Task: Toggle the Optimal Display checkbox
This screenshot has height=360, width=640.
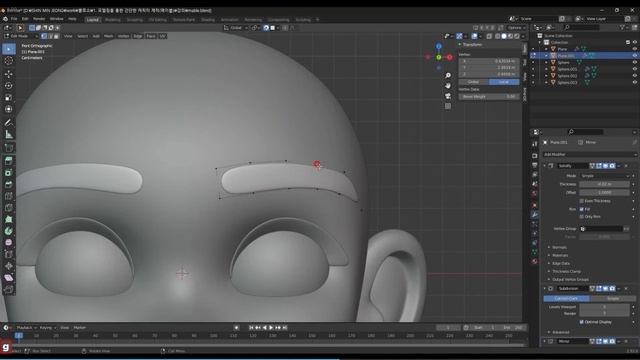Action: [x=582, y=322]
